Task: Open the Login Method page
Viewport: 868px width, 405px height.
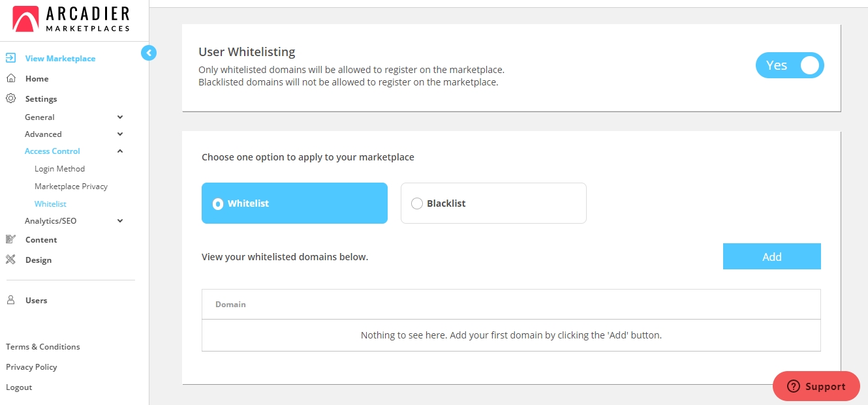Action: (x=59, y=169)
